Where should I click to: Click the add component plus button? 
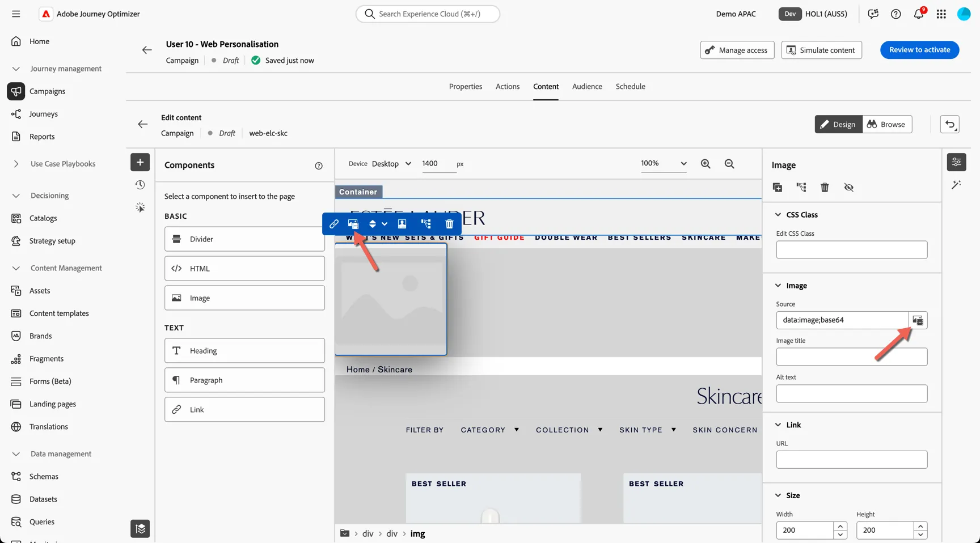click(140, 162)
